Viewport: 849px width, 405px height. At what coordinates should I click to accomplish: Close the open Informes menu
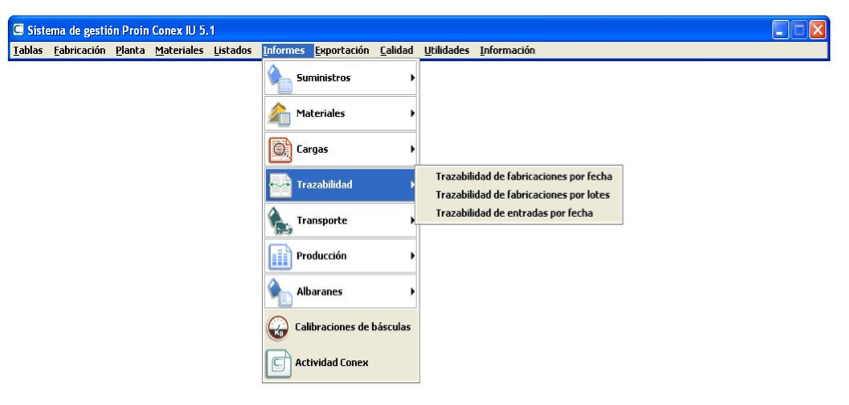point(287,50)
